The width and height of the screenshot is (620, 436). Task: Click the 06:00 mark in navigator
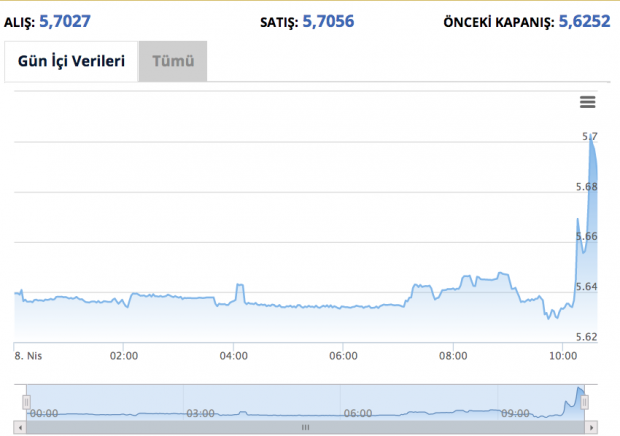357,412
